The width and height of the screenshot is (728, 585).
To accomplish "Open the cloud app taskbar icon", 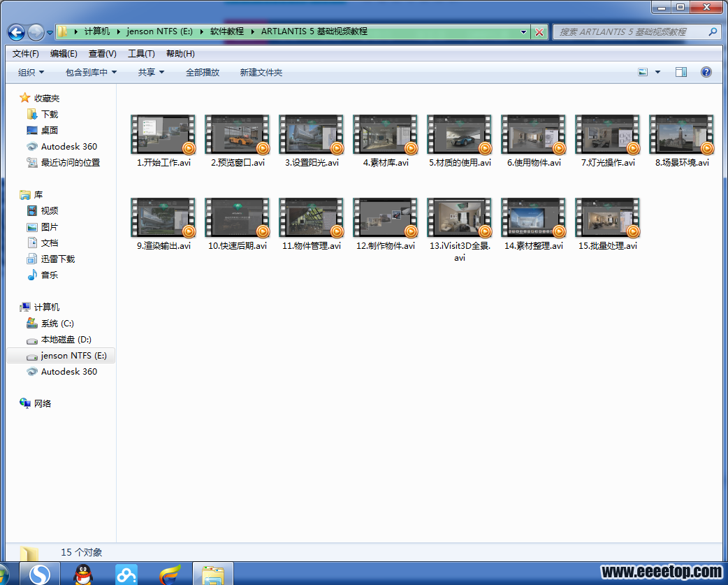I will coord(126,574).
